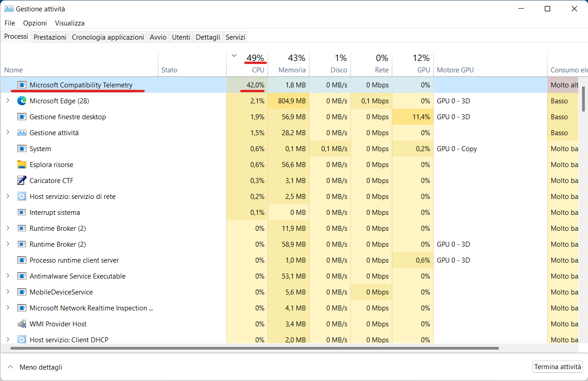Sort processes by the Rete column
588x381 pixels.
click(x=371, y=64)
